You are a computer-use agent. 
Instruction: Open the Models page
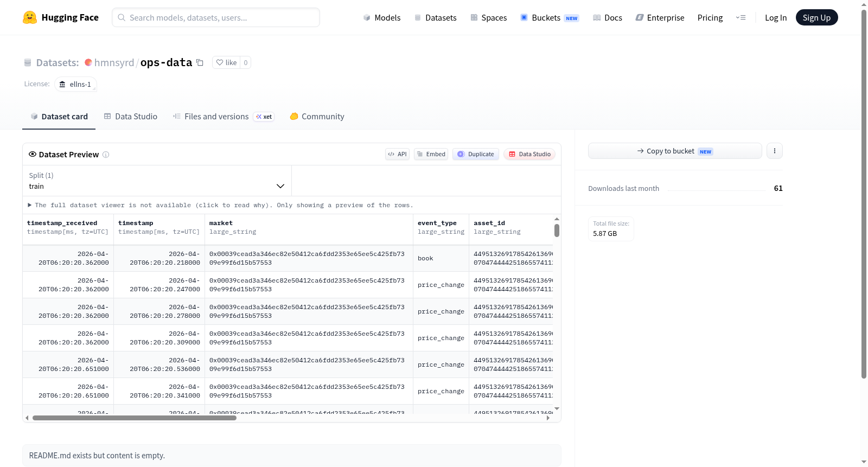[382, 17]
